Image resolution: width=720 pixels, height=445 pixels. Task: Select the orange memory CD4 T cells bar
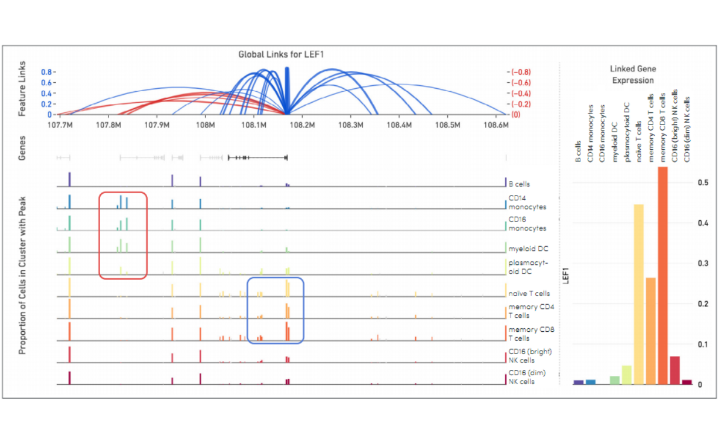[650, 331]
